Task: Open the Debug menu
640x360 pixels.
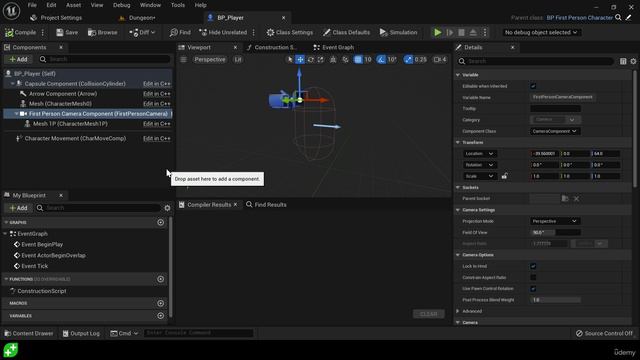Action: [121, 5]
